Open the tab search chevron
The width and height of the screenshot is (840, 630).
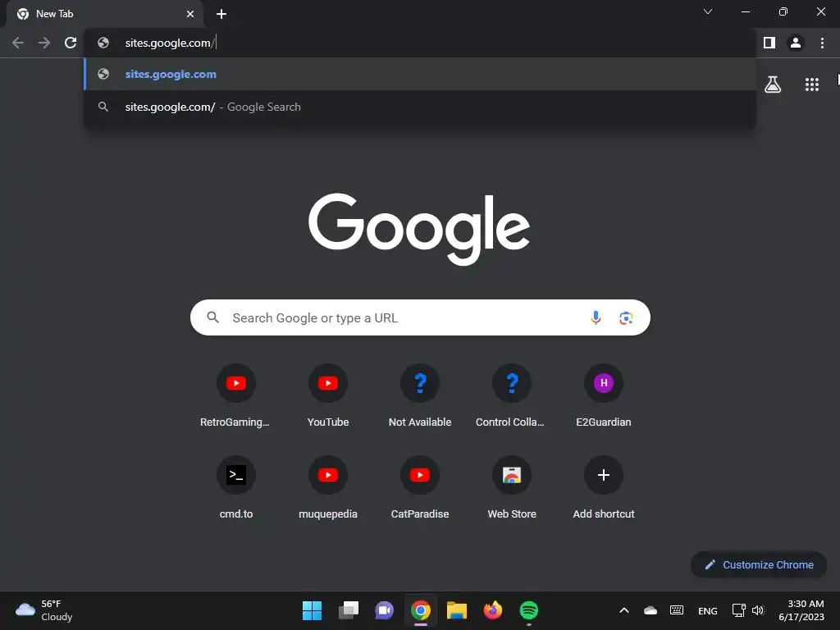[708, 11]
